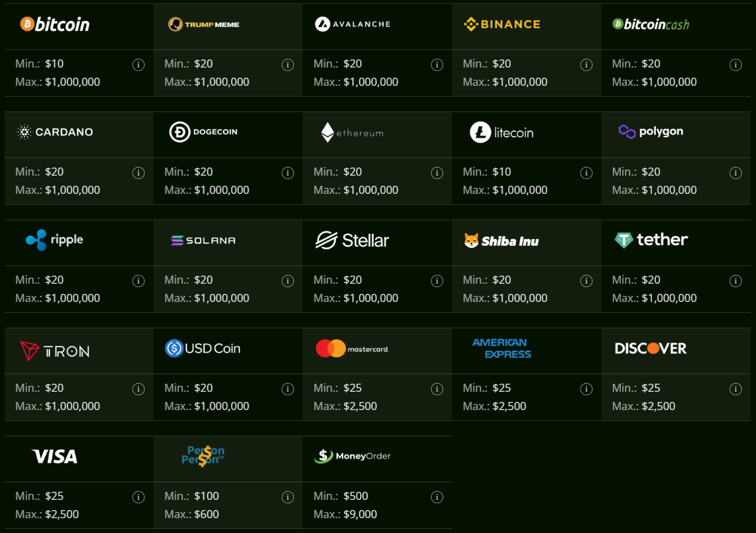Click the USD Coin logo
Screen dimensions: 756x533
(203, 349)
